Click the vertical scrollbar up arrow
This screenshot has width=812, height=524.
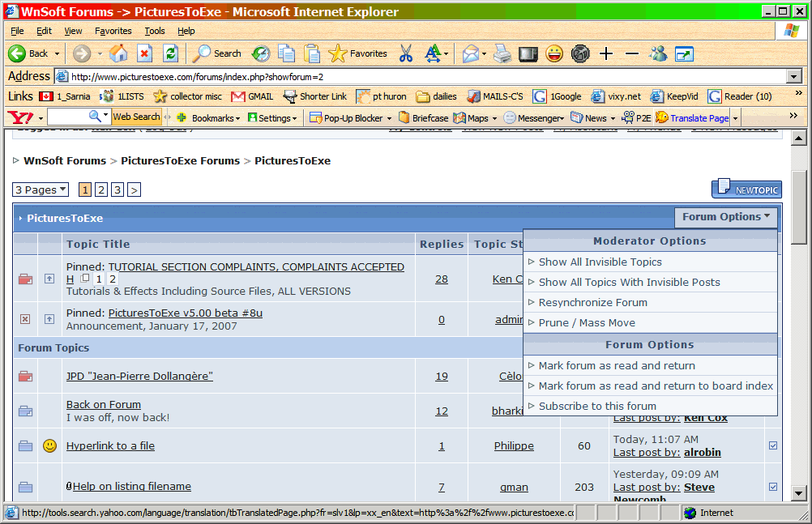(798, 138)
